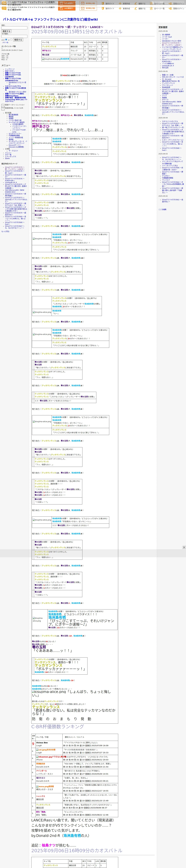Click もっと見る below recent pages list
Screen dimensions: 186x868
pos(5,231)
